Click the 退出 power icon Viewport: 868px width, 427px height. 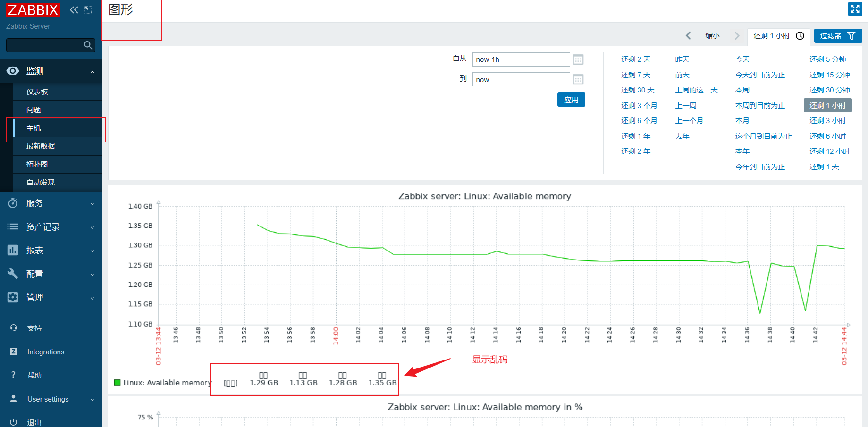point(13,422)
